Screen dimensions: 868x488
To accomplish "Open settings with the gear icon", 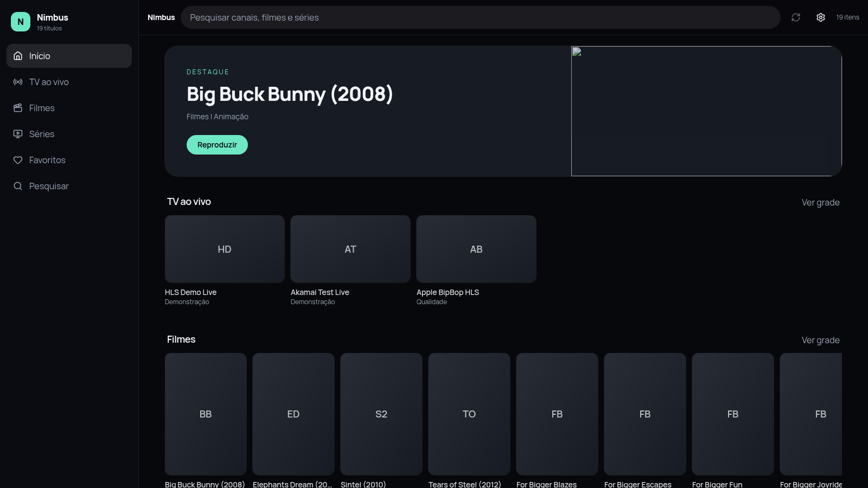I will [821, 17].
